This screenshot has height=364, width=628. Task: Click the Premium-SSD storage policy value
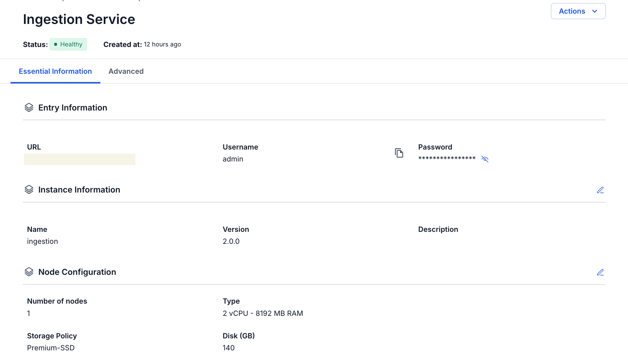click(51, 348)
